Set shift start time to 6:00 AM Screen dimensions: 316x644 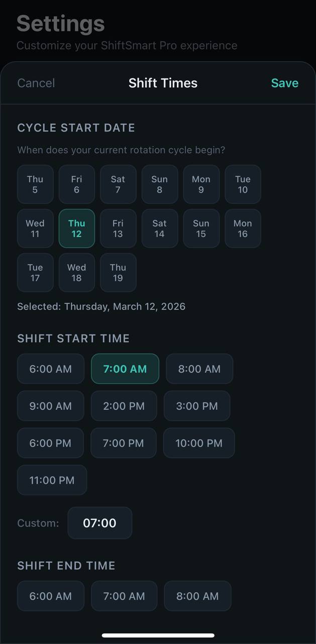pos(51,369)
